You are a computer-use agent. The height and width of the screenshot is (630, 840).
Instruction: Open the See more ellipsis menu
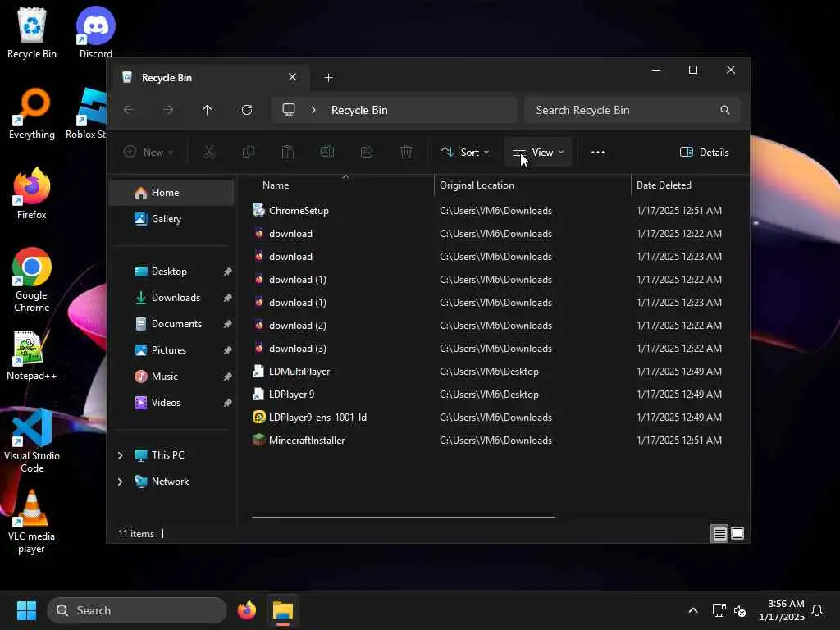click(598, 152)
